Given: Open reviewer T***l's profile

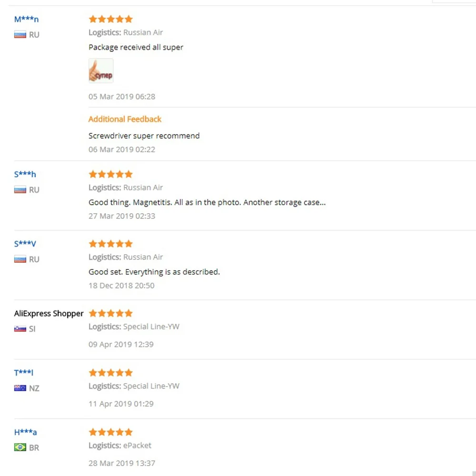Looking at the screenshot, I should pyautogui.click(x=24, y=373).
